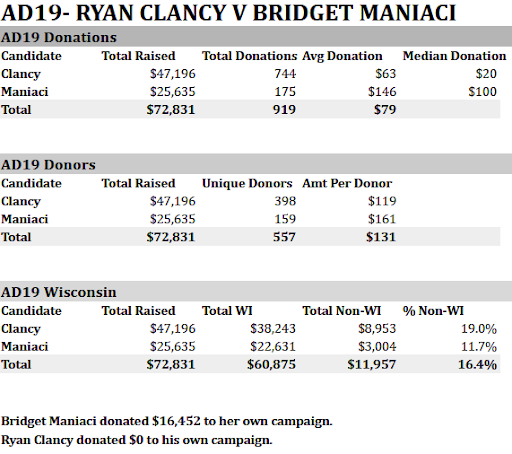Screen dimensions: 512x454
Task: Click Maniaci's Total Donations value 175
Action: point(285,92)
